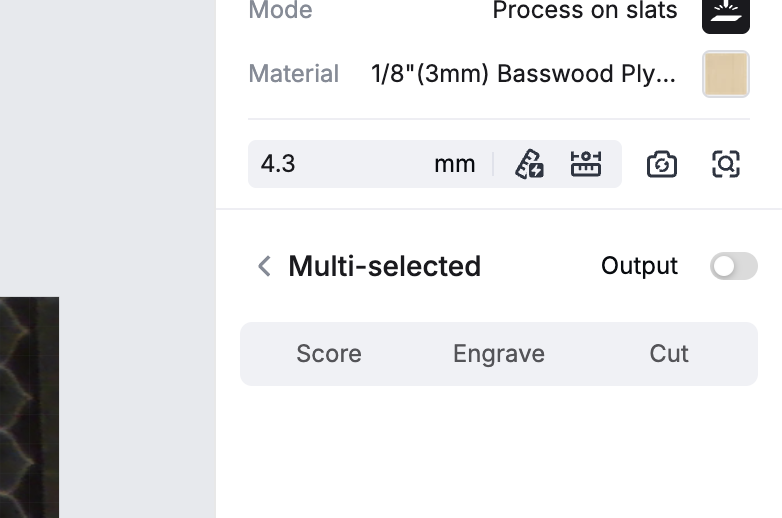Click the close-up scan view icon
Screen dimensions: 782x518
coord(726,164)
